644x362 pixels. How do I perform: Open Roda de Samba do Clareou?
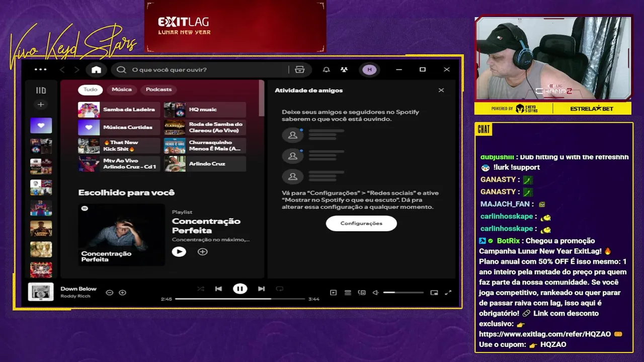[x=205, y=128]
